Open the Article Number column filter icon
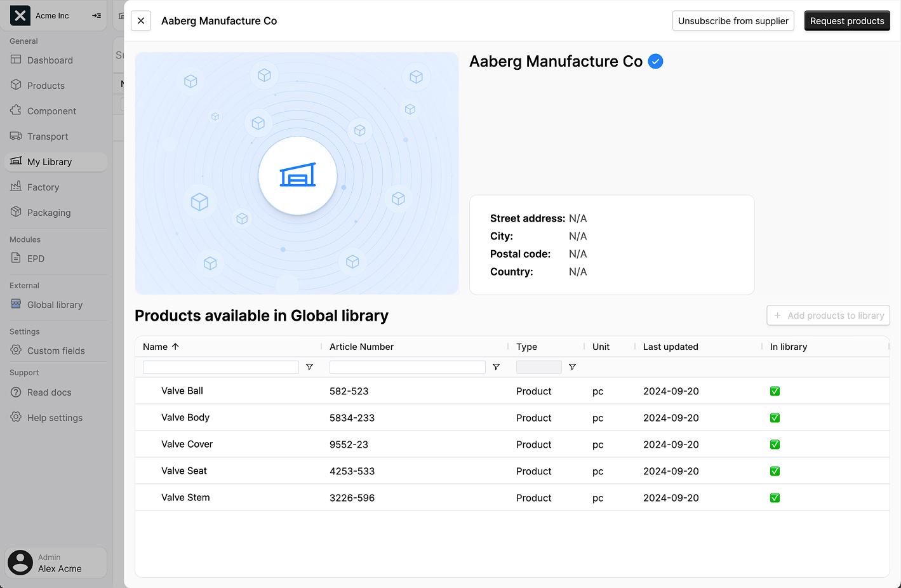 tap(497, 367)
